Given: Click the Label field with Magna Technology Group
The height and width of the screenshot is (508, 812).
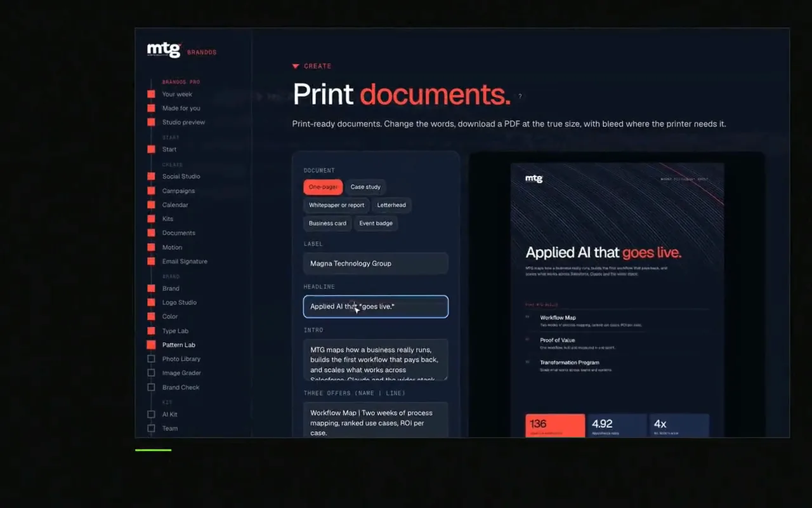Looking at the screenshot, I should (376, 264).
